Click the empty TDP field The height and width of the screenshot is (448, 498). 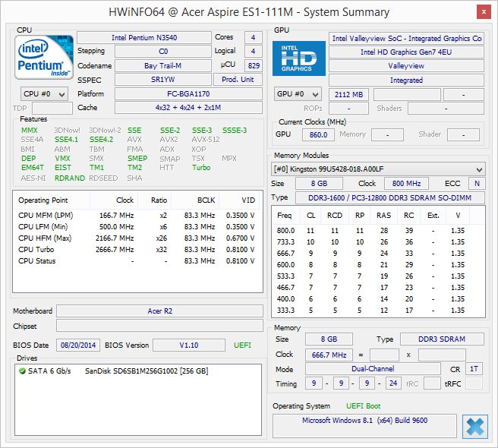point(52,109)
